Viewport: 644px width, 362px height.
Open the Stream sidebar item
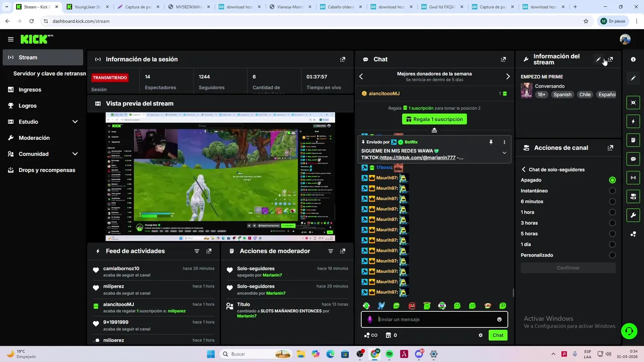point(43,57)
